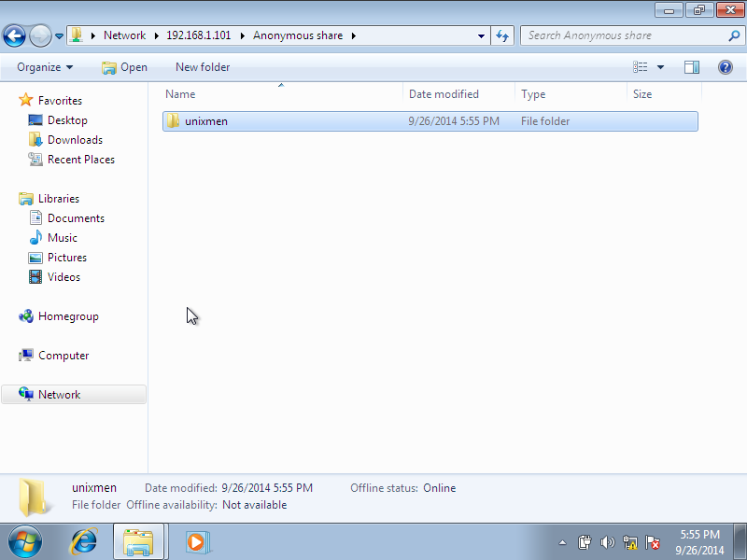The height and width of the screenshot is (560, 747).
Task: Select 192.168.1.101 in the address breadcrumb
Action: tap(198, 35)
